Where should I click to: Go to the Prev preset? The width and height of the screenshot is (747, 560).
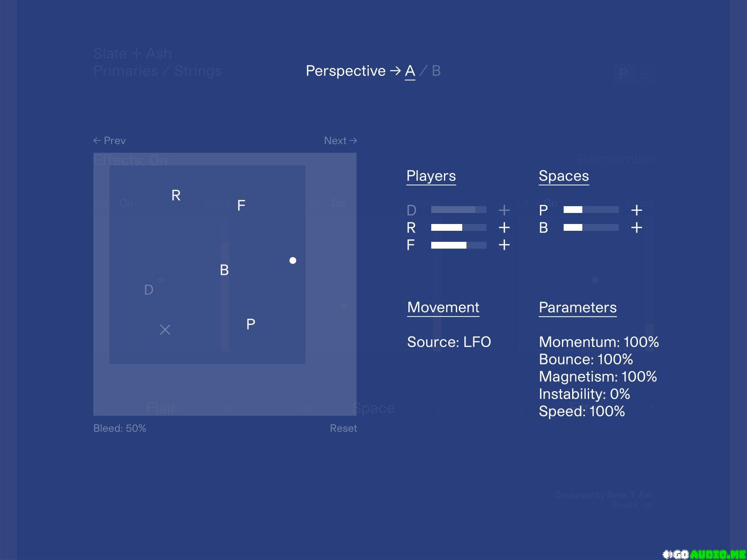[110, 140]
